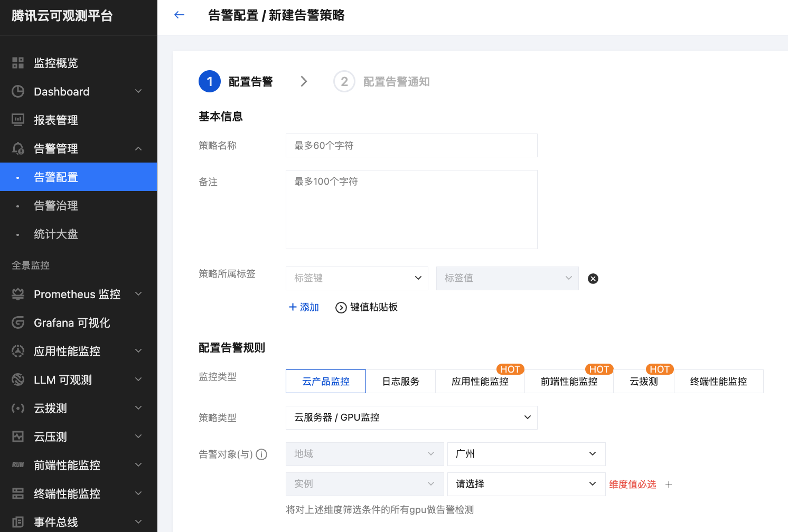Open the 实例 dimension dropdown
Image resolution: width=788 pixels, height=532 pixels.
[364, 484]
